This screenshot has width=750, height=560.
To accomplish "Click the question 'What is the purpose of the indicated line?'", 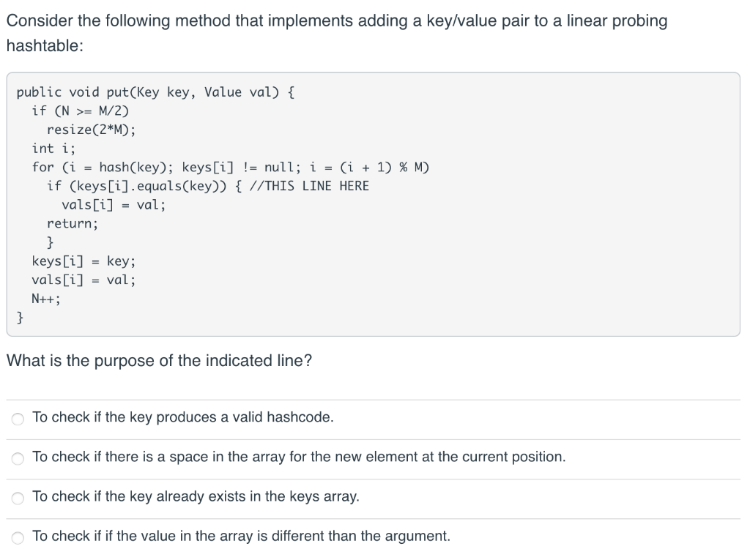I will pyautogui.click(x=159, y=360).
